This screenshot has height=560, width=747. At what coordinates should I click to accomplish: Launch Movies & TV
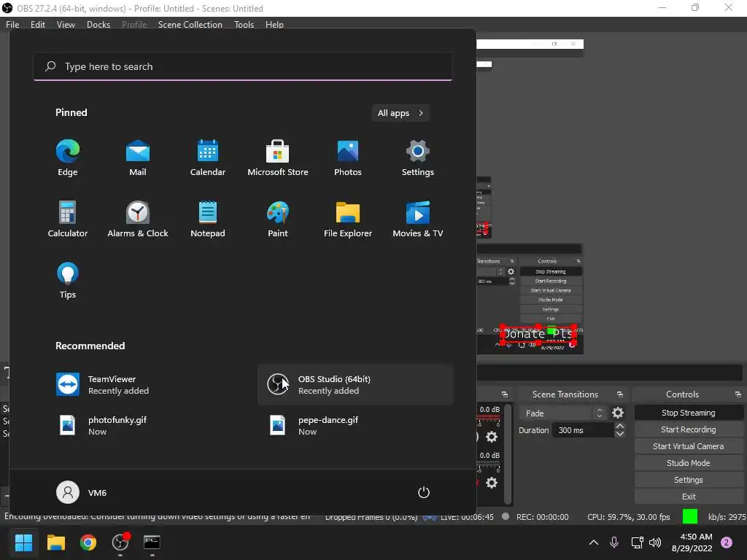(x=418, y=219)
